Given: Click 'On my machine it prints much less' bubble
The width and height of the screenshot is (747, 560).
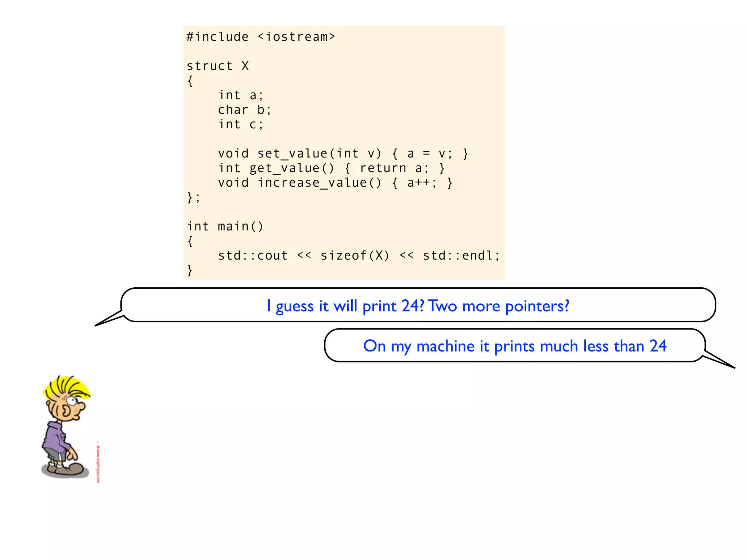Looking at the screenshot, I should (x=515, y=346).
